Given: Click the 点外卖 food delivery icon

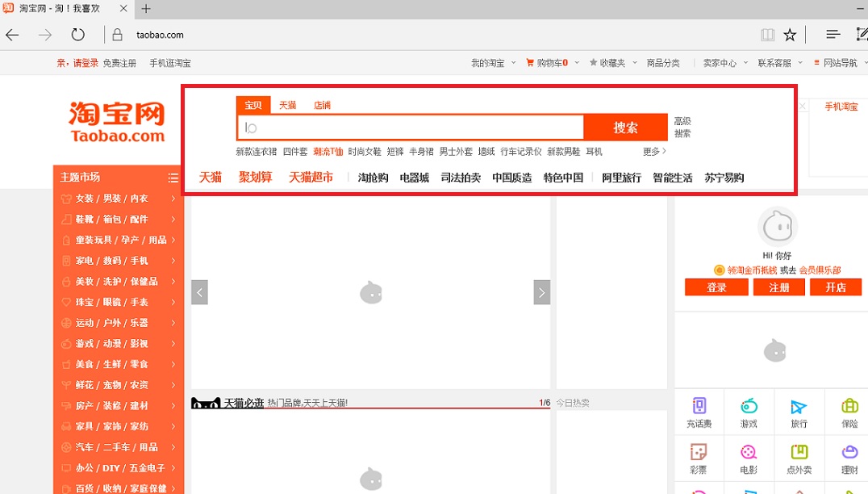Looking at the screenshot, I should pos(799,453).
